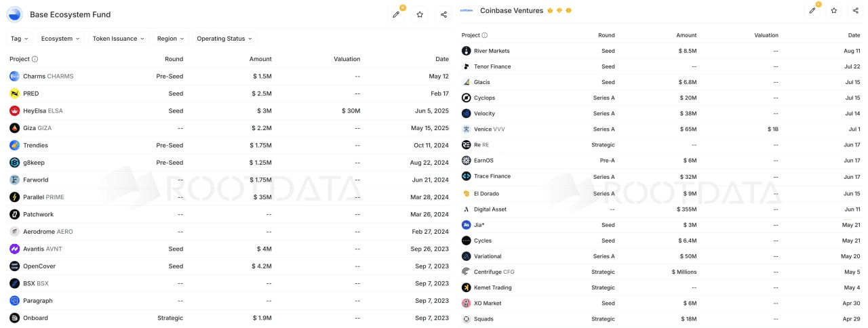Open the Token Issuance filter dropdown
Screen dimensions: 868x328
pyautogui.click(x=118, y=39)
